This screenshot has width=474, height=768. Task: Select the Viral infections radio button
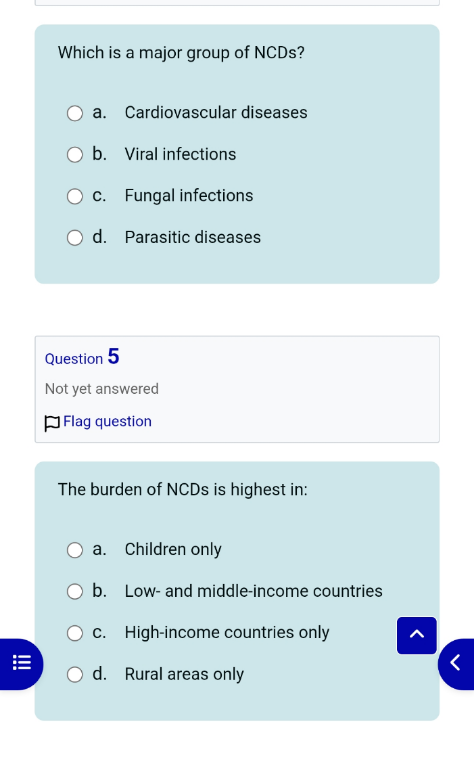75,155
